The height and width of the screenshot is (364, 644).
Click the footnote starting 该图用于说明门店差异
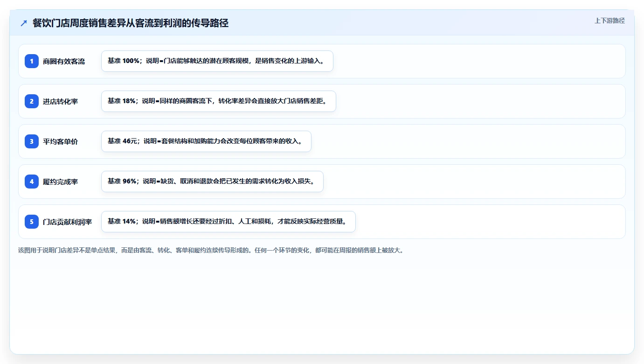click(x=211, y=250)
